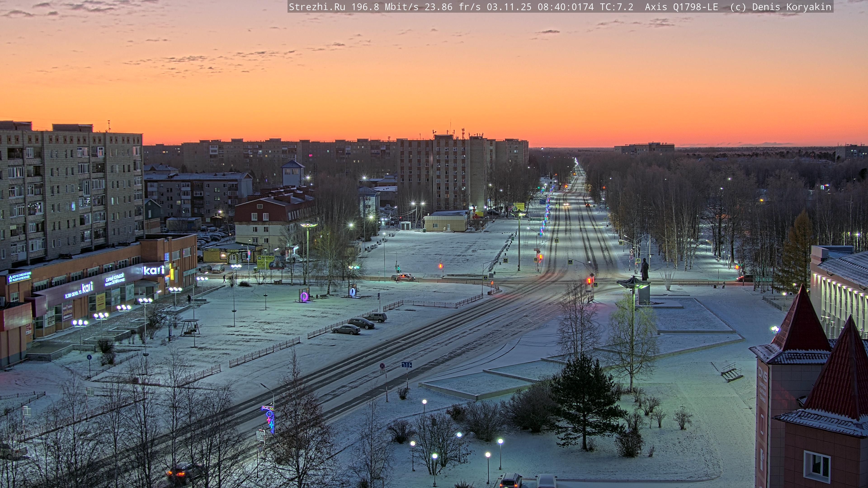This screenshot has width=868, height=488.
Task: Click the blue lane direction road sign
Action: (406, 365)
